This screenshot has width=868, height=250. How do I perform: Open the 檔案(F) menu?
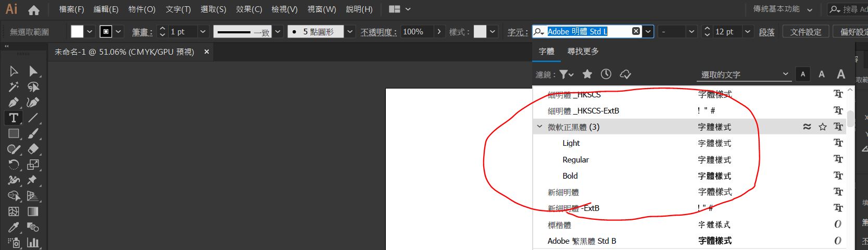click(x=71, y=9)
